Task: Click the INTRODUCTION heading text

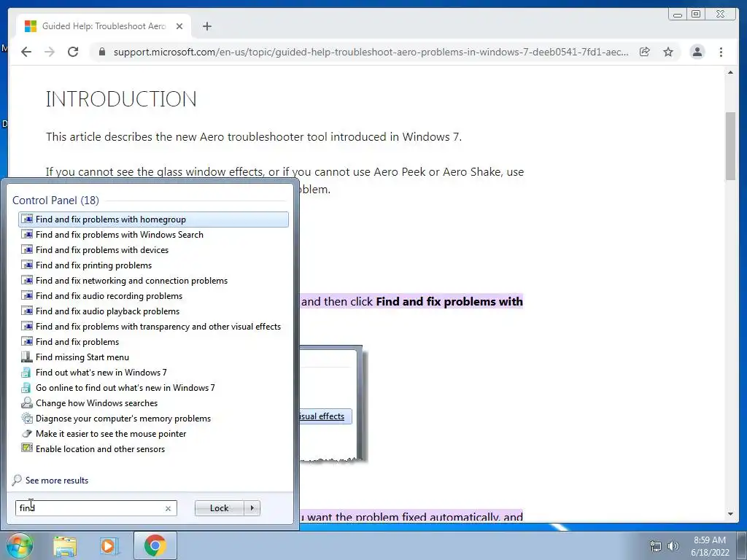Action: (121, 99)
